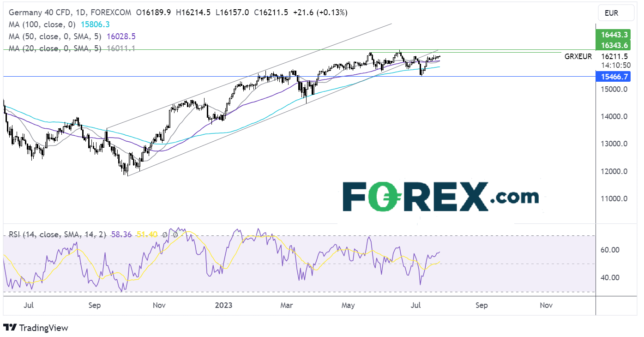Click the Nov label before the 2023 marker

159,305
